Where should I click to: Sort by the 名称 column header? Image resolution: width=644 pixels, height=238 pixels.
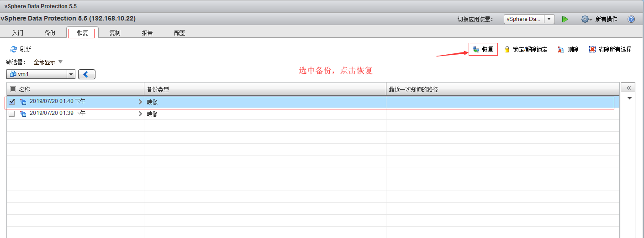pyautogui.click(x=24, y=89)
